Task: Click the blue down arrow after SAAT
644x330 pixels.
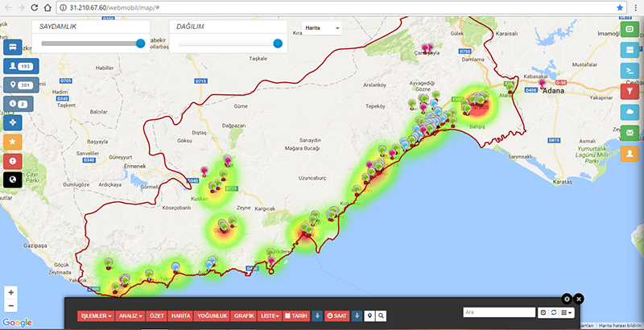Action: (357, 316)
